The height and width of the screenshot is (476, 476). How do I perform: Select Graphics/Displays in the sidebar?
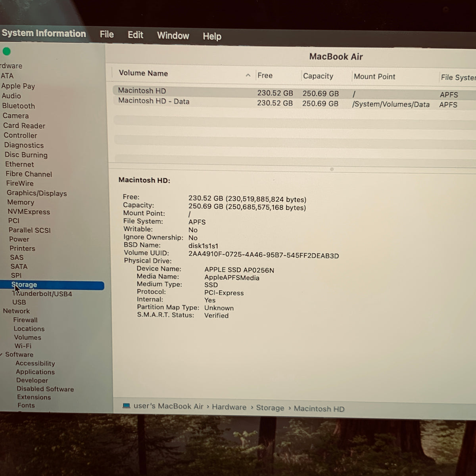[36, 193]
